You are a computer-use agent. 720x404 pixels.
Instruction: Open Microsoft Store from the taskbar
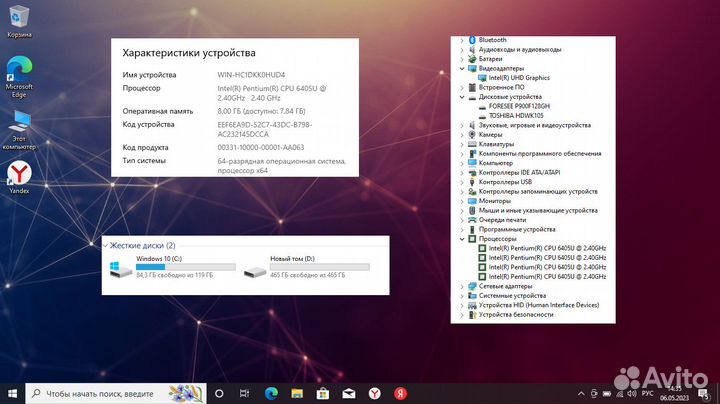(x=323, y=393)
